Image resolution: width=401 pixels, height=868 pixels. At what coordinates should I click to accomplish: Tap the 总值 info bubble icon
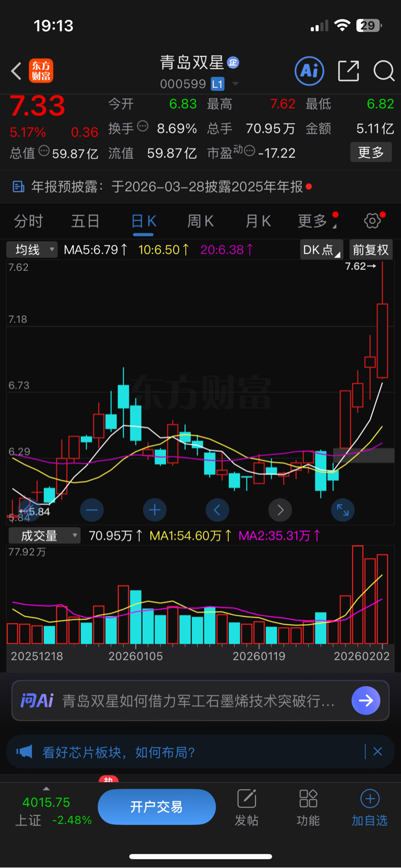click(x=44, y=151)
